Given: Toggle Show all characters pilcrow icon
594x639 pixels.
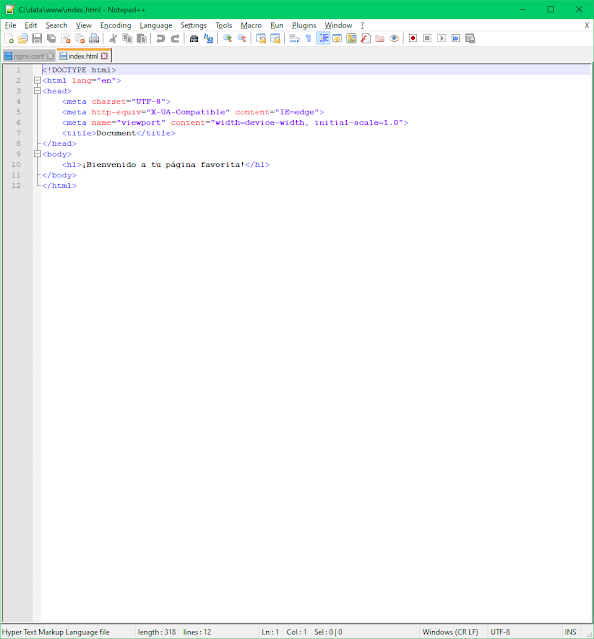Looking at the screenshot, I should click(x=308, y=39).
